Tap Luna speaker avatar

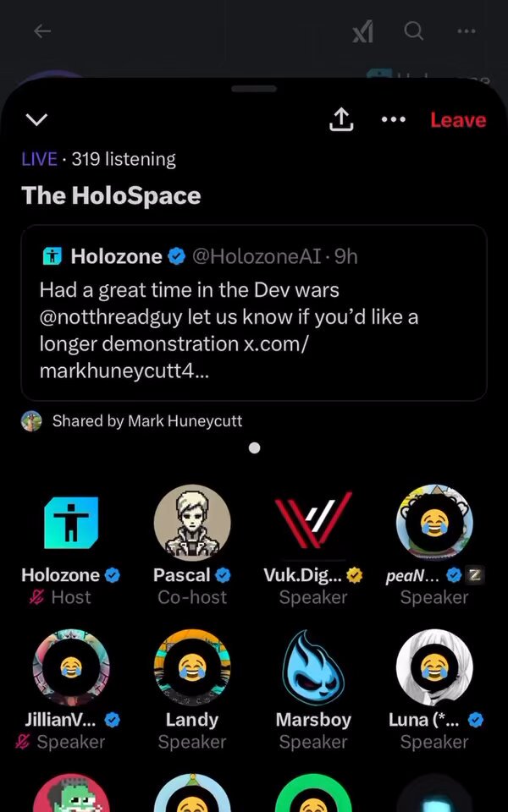pos(434,668)
